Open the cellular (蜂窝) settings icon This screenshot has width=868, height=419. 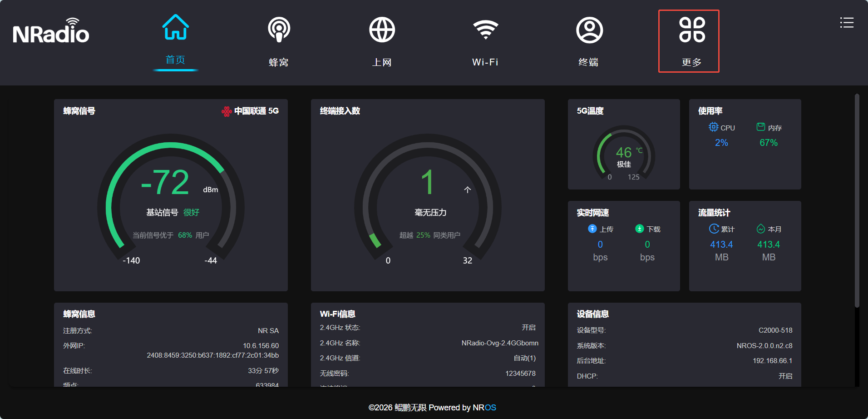coord(279,30)
